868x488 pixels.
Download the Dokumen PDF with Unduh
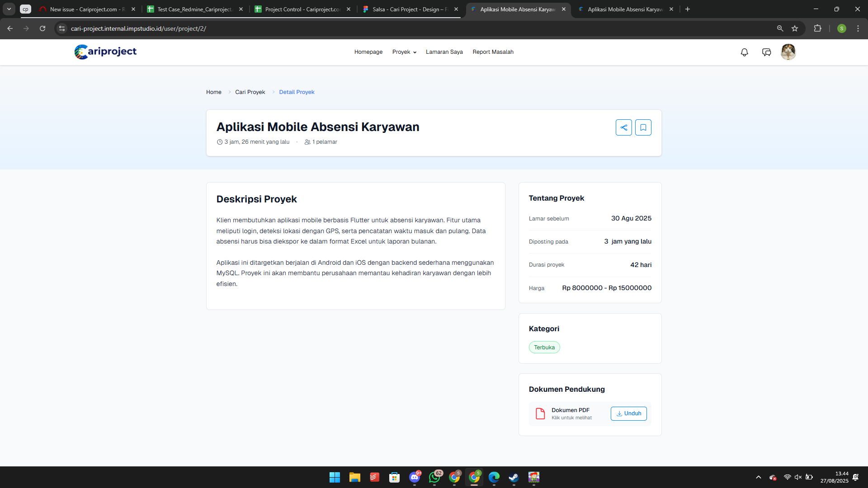point(628,413)
